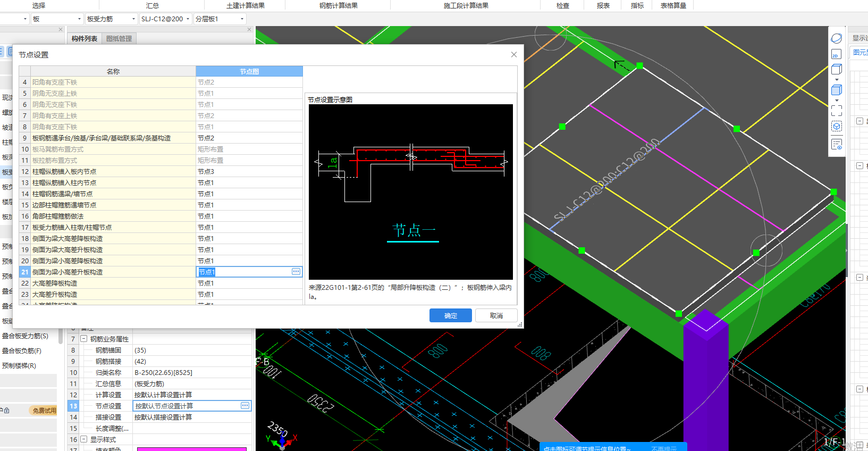Collapse the 显示样式 property group
The height and width of the screenshot is (451, 868).
(84, 439)
